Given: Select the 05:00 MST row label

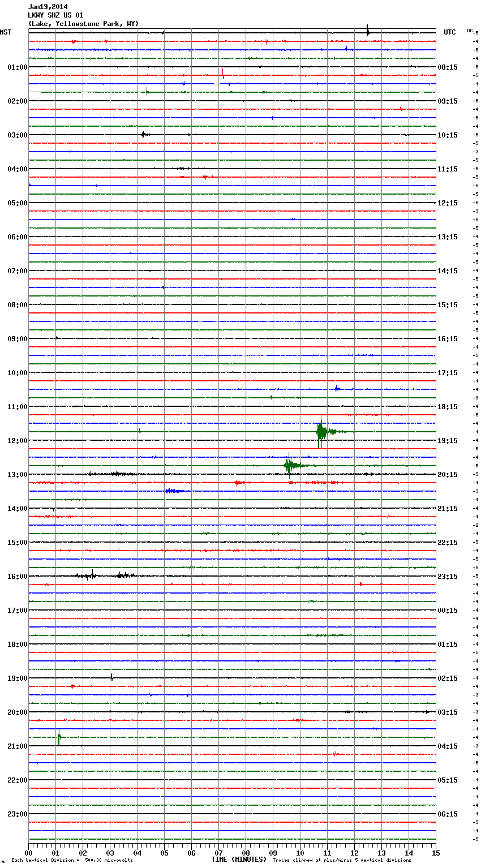Looking at the screenshot, I should pos(17,203).
